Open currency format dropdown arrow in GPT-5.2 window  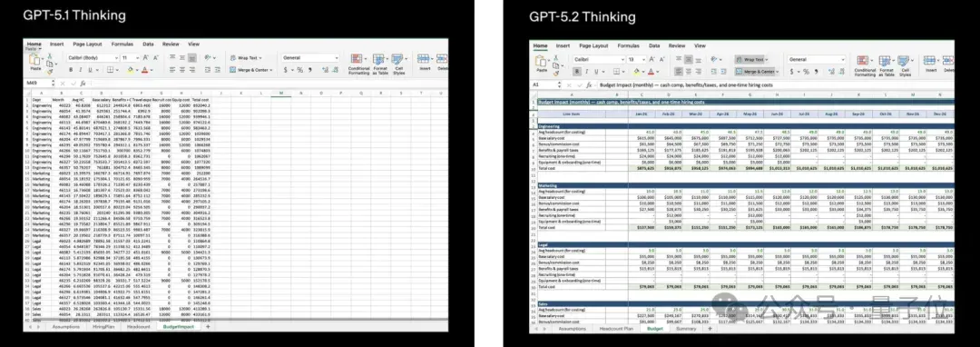(x=799, y=71)
